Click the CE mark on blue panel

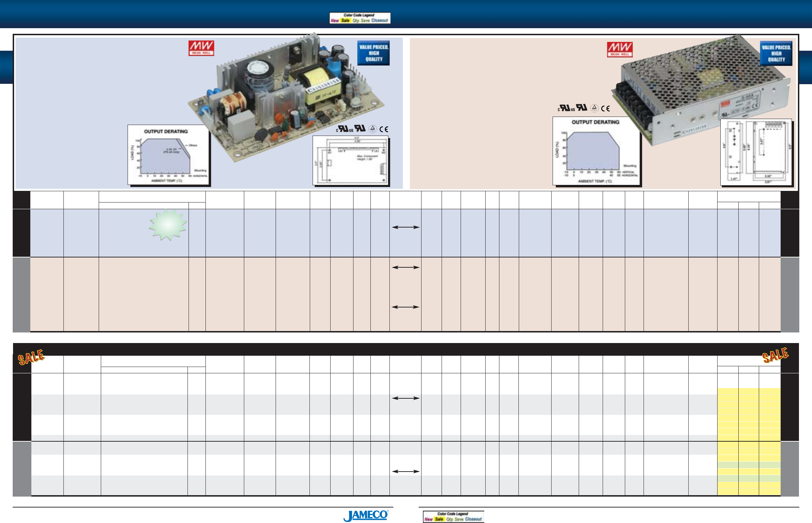[384, 129]
